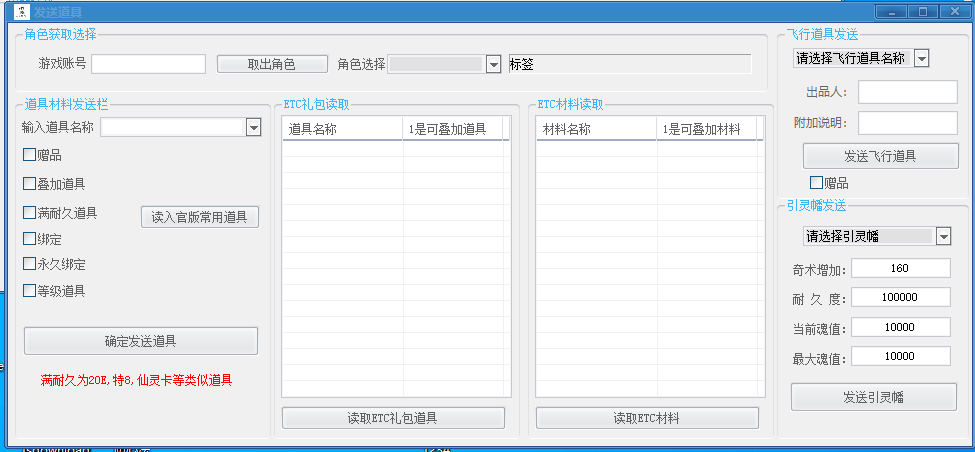Screen dimensions: 975x452
Task: Click the app icon in title bar
Action: point(20,11)
